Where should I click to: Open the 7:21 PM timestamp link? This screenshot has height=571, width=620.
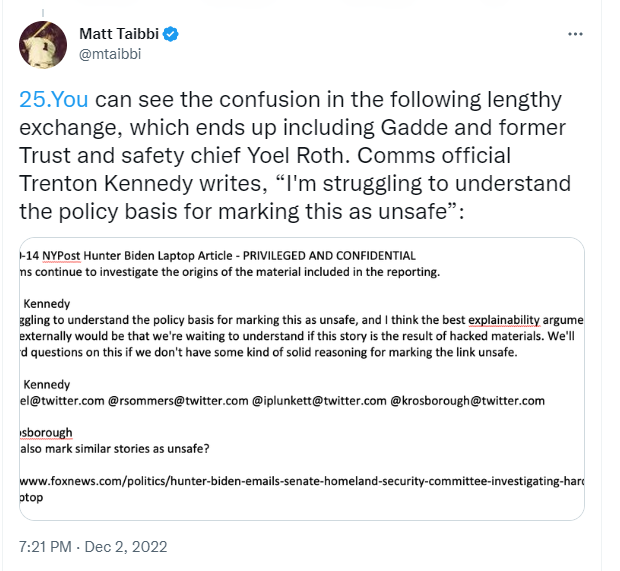45,547
